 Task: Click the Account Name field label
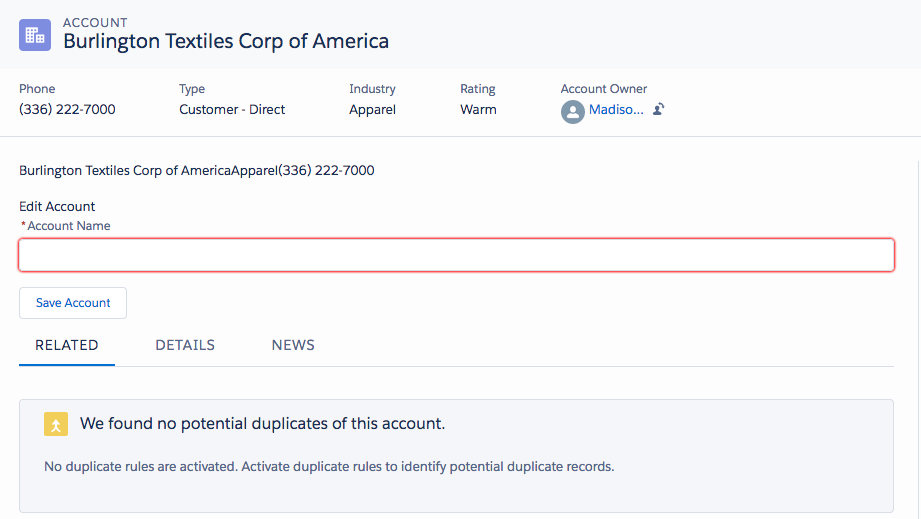point(68,226)
